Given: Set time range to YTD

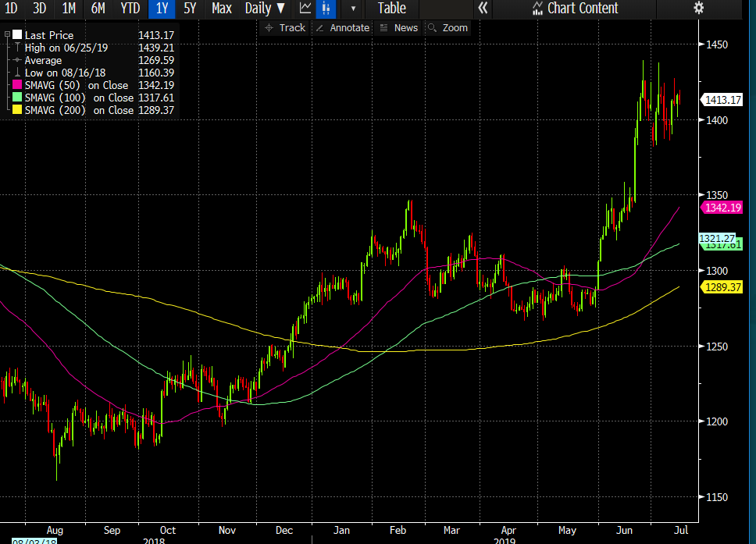Looking at the screenshot, I should pyautogui.click(x=130, y=9).
